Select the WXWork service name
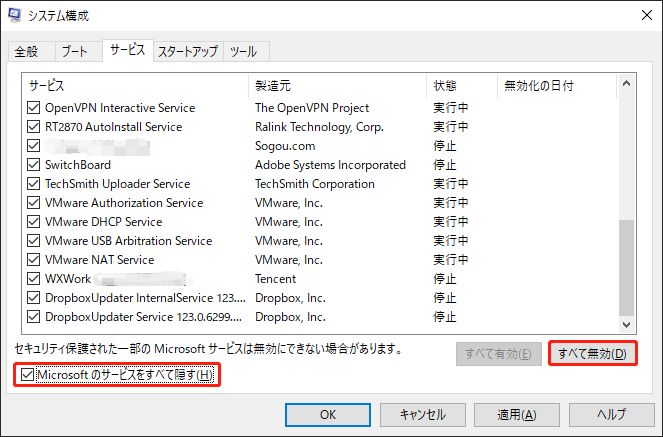Viewport: 663px width, 437px height. tap(68, 279)
